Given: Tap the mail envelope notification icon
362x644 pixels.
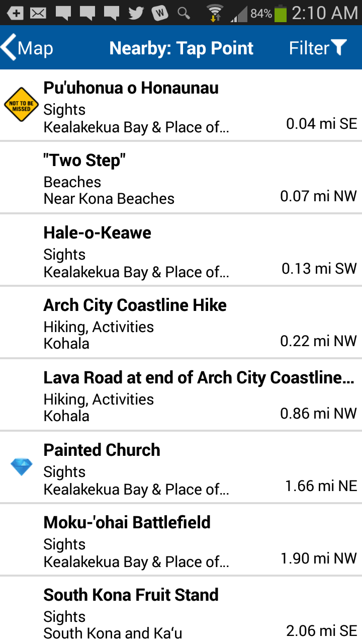Looking at the screenshot, I should pos(38,13).
